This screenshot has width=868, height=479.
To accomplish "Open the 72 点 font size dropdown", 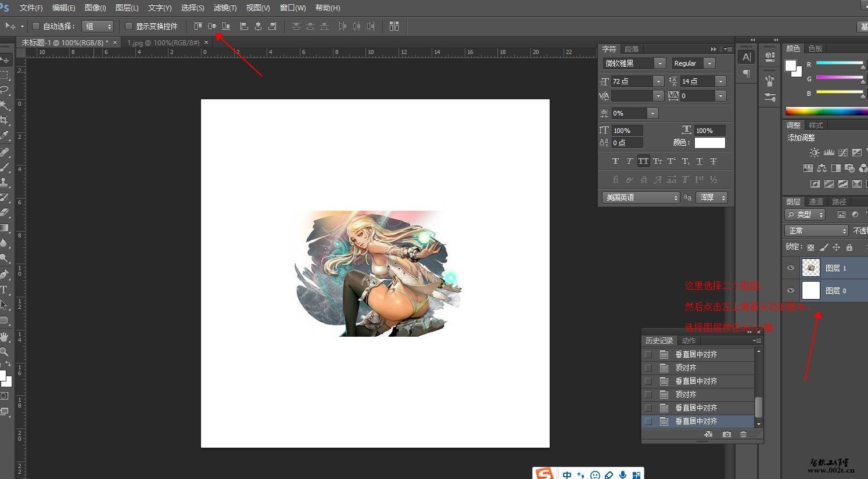I will coord(658,81).
